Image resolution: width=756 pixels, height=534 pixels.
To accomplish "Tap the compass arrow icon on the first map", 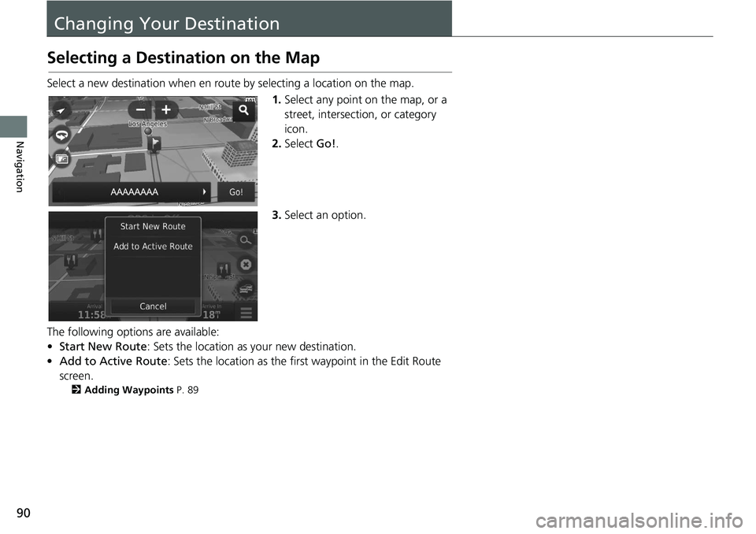I will pyautogui.click(x=61, y=111).
